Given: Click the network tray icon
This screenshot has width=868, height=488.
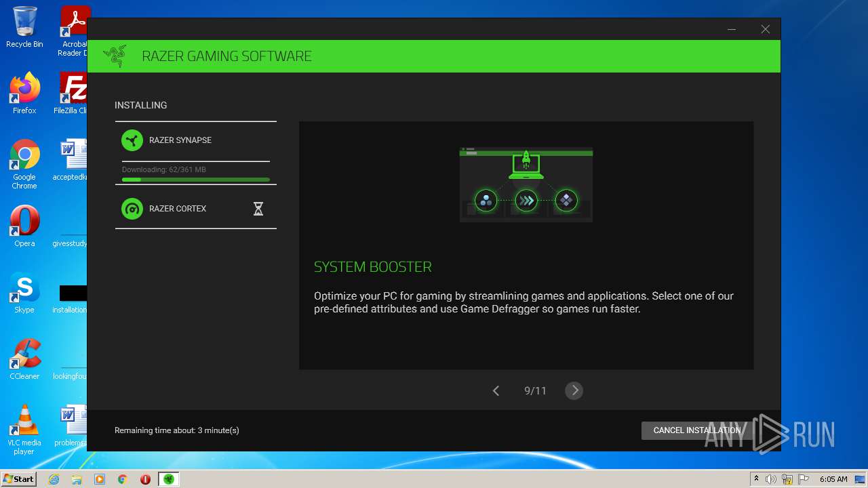Looking at the screenshot, I should tap(788, 479).
